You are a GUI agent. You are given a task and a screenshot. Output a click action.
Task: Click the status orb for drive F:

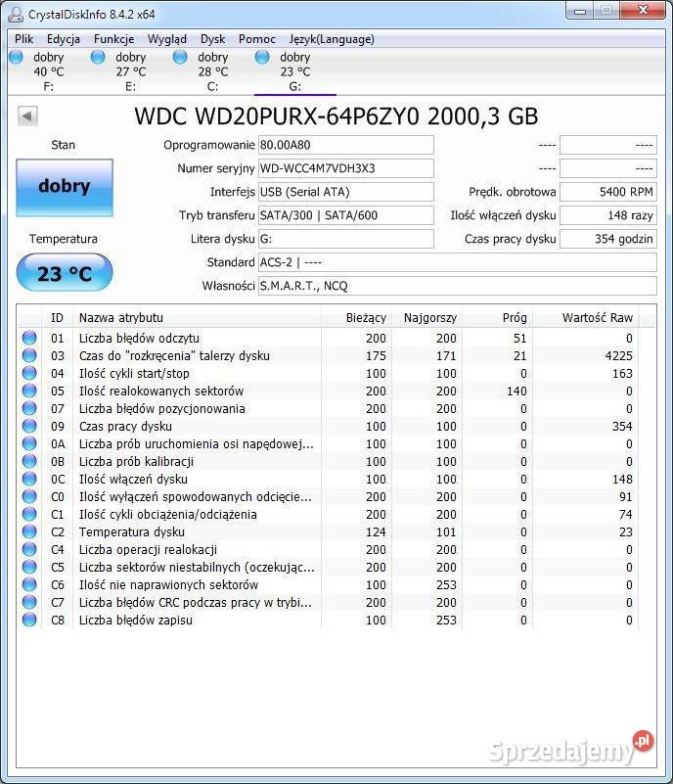tap(16, 57)
